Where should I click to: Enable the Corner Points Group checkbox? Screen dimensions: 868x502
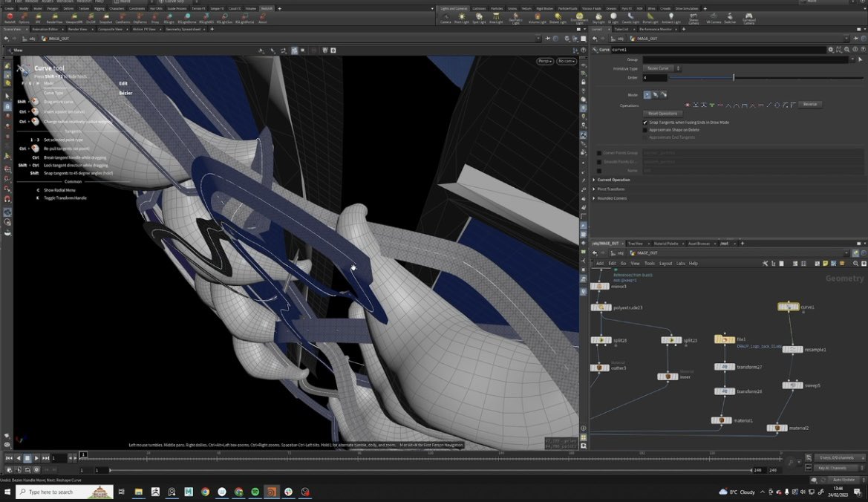[599, 153]
